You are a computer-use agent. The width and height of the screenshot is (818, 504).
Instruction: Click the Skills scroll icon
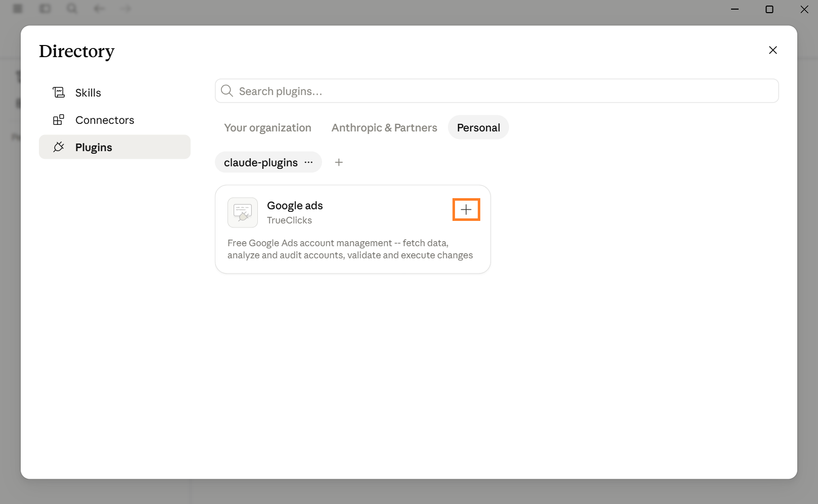click(x=59, y=93)
